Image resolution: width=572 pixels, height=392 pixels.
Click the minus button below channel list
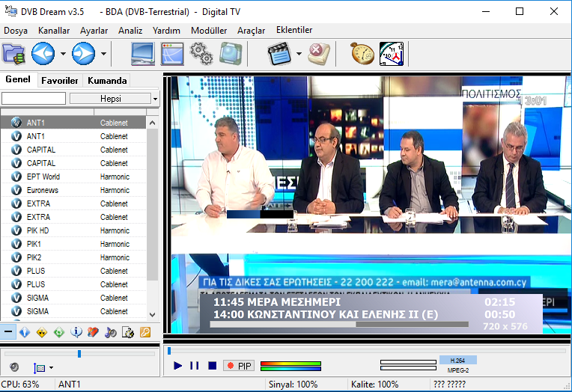coord(8,332)
